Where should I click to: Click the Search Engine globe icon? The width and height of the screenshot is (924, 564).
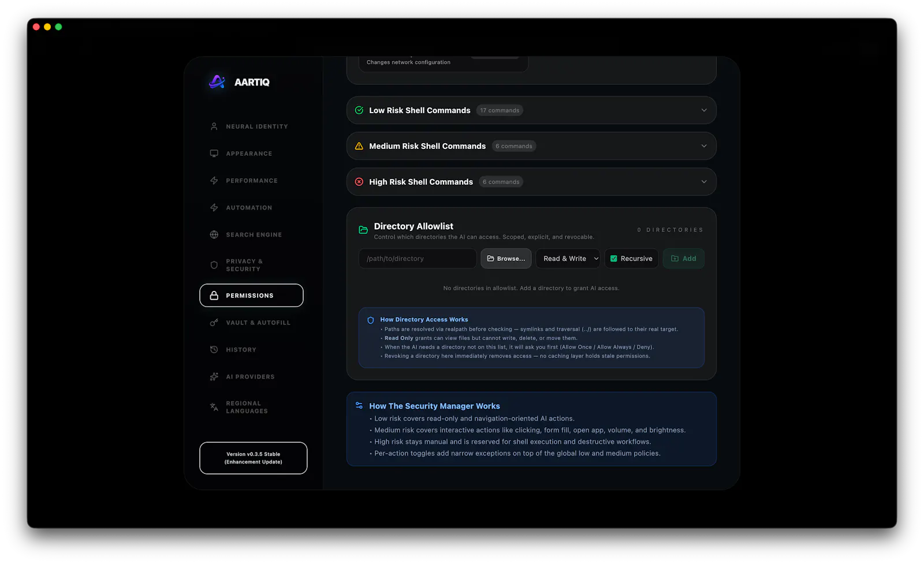tap(214, 234)
